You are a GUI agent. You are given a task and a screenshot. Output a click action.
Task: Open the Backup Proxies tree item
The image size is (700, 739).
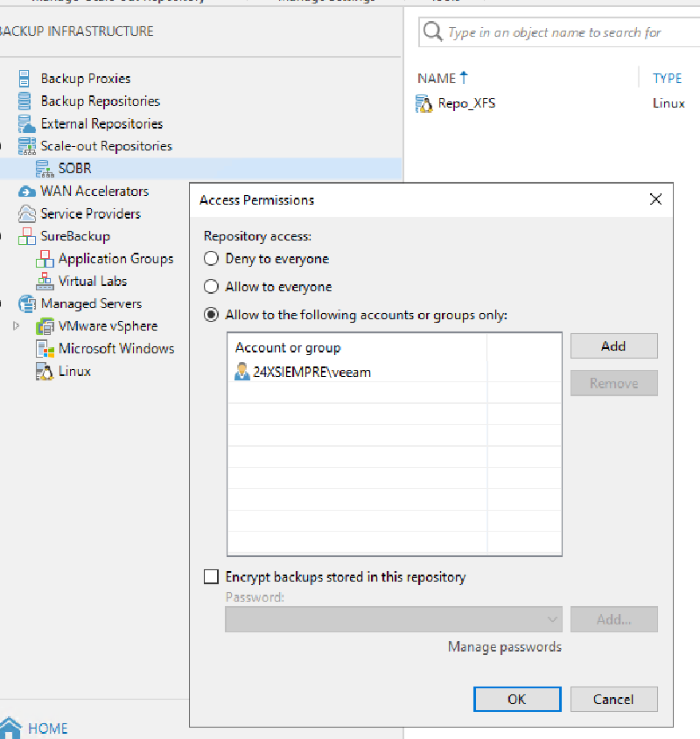[x=86, y=78]
